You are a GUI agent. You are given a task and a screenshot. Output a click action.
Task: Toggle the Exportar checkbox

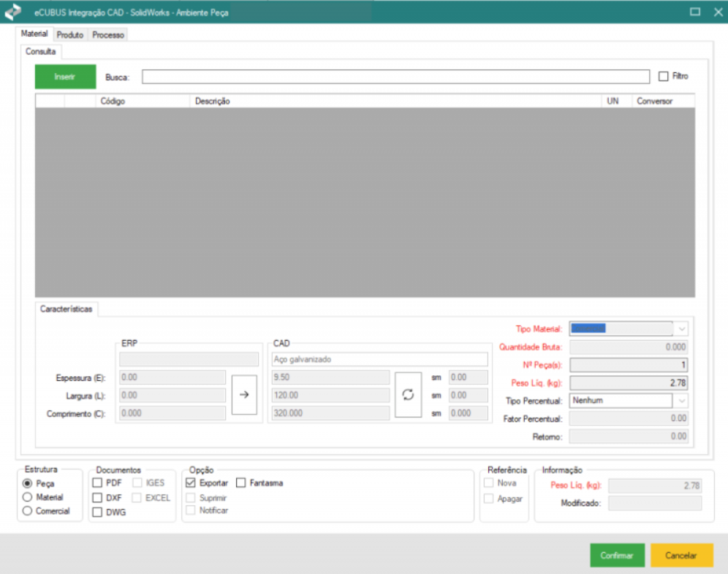coord(191,483)
